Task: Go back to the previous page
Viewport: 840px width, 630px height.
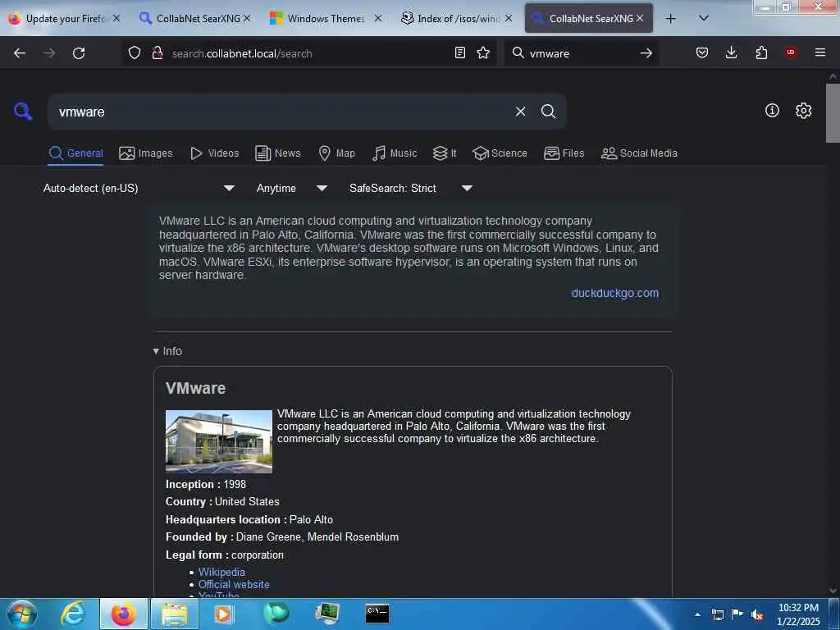Action: (x=20, y=53)
